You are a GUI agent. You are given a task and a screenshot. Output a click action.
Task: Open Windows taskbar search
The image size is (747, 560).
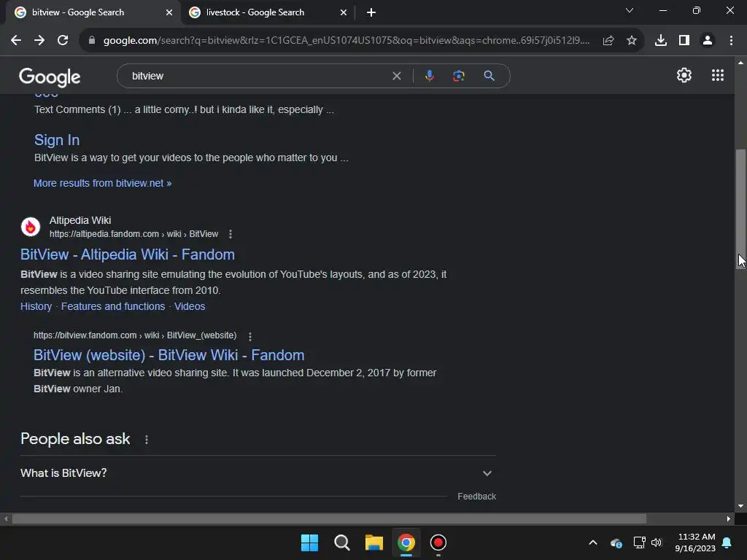342,542
